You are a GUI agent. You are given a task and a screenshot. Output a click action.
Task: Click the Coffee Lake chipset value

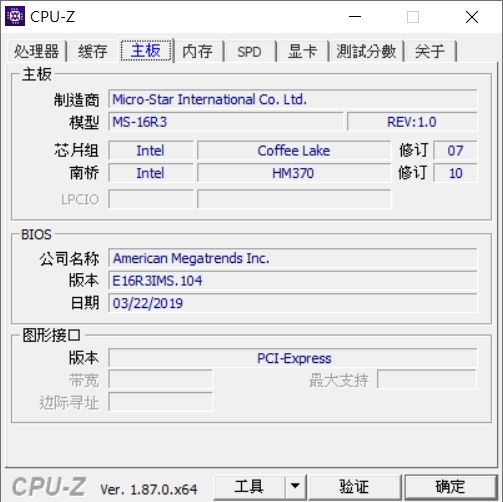pyautogui.click(x=294, y=150)
